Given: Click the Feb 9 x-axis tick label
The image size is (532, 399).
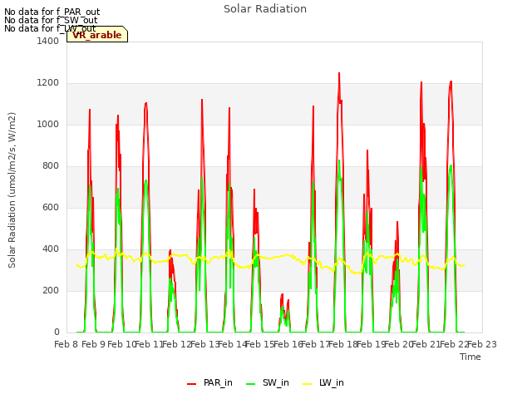Looking at the screenshot, I should [x=94, y=344].
